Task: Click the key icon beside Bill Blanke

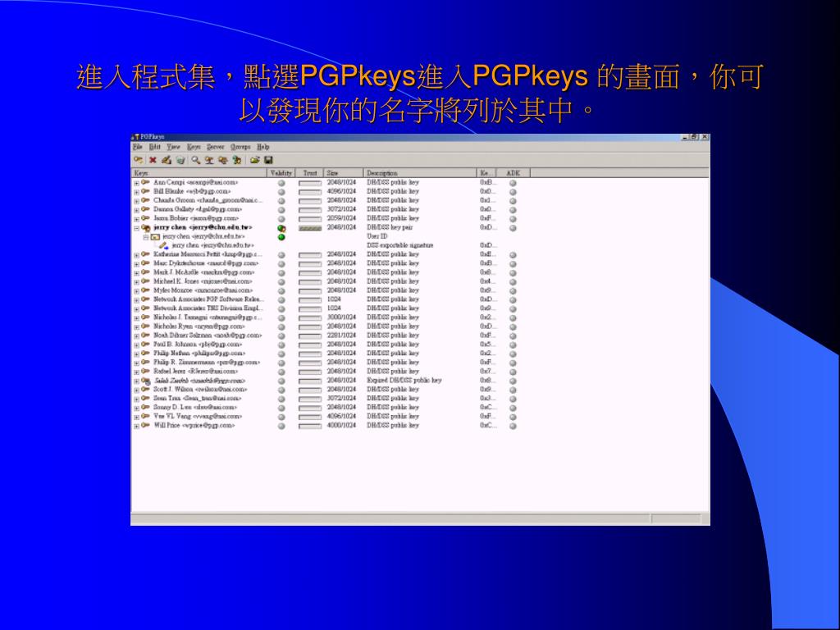Action: coord(146,191)
